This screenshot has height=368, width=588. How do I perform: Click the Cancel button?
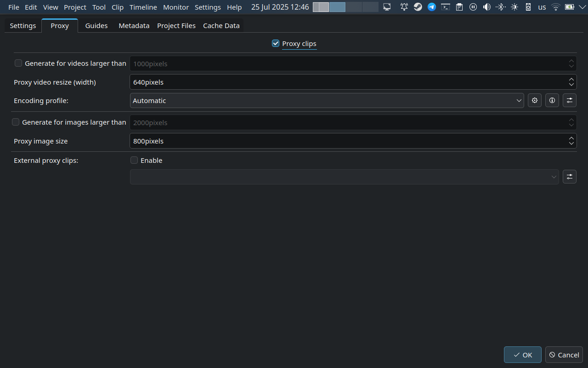[x=564, y=355]
